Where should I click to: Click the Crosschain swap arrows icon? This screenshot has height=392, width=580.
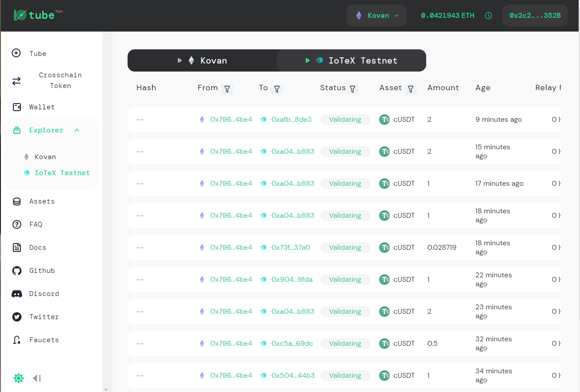[x=16, y=81]
